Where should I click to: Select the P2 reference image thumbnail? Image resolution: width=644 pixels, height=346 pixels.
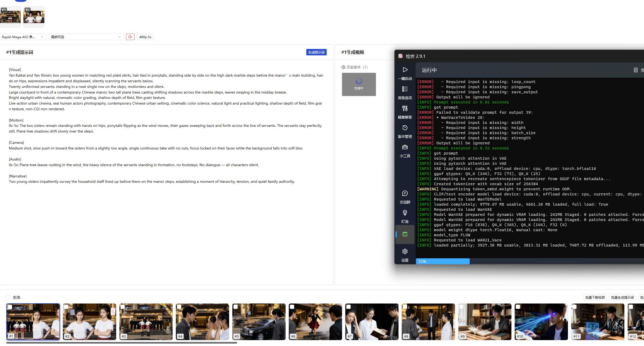[34, 17]
